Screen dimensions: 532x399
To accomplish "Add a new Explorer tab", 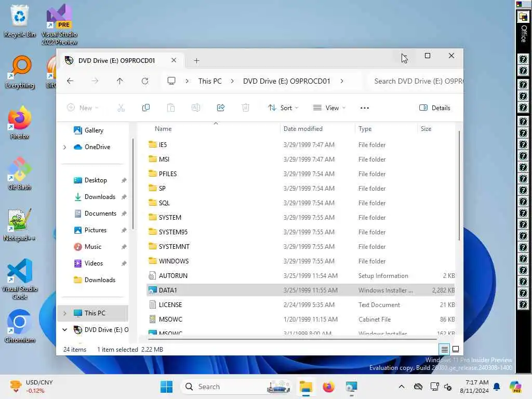I will coord(196,61).
